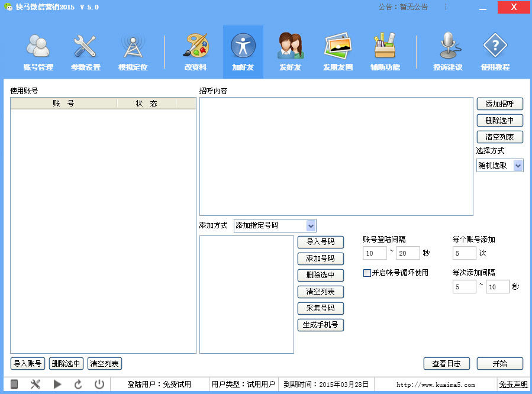Click 投诉建议 microphone icon

447,47
